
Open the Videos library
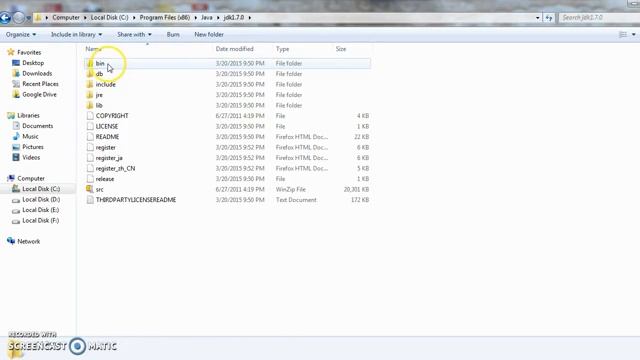point(31,158)
